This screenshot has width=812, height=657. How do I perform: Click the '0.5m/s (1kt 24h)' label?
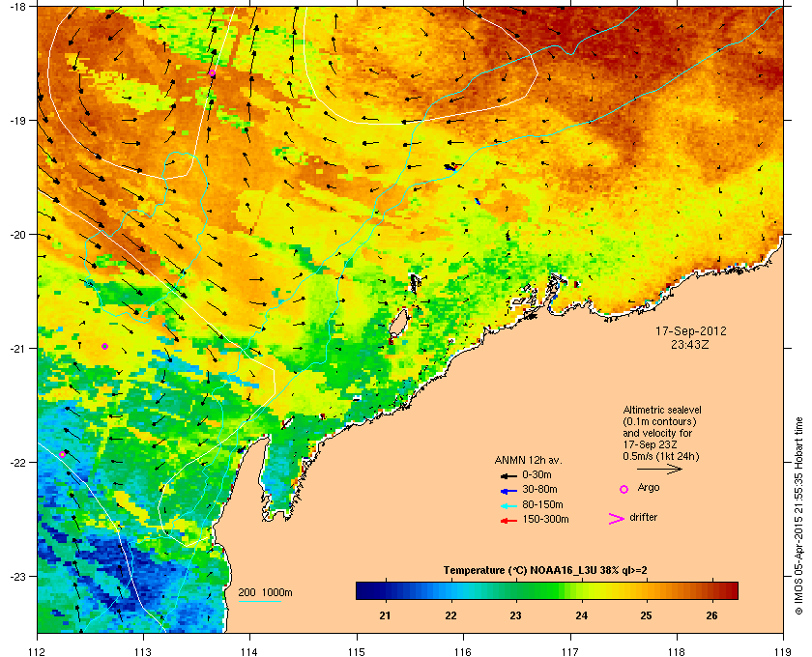(661, 457)
